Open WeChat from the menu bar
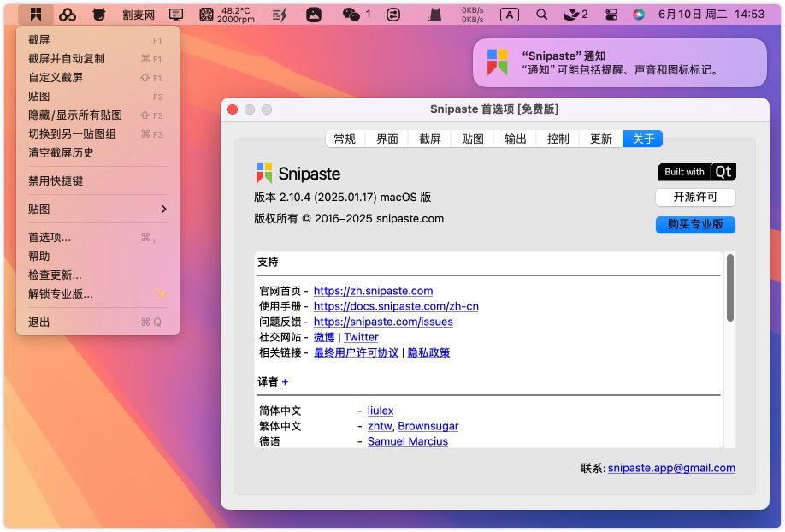This screenshot has height=532, width=785. coord(357,15)
